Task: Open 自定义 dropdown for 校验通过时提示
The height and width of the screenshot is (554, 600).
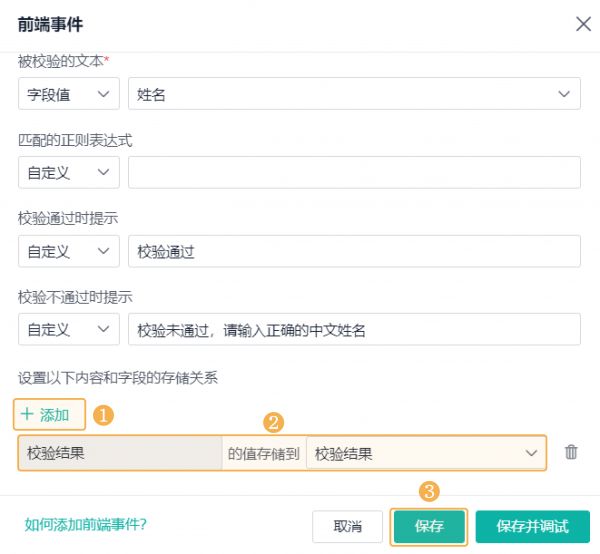Action: tap(68, 251)
